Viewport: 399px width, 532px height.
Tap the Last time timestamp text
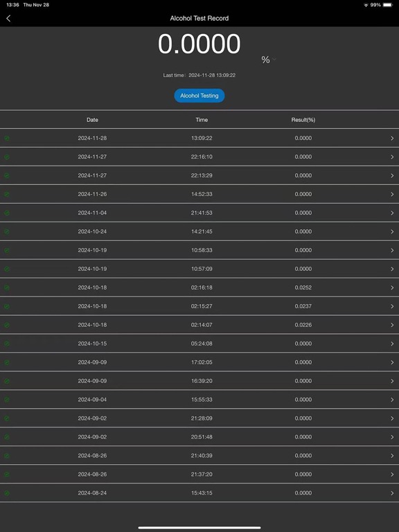point(199,75)
